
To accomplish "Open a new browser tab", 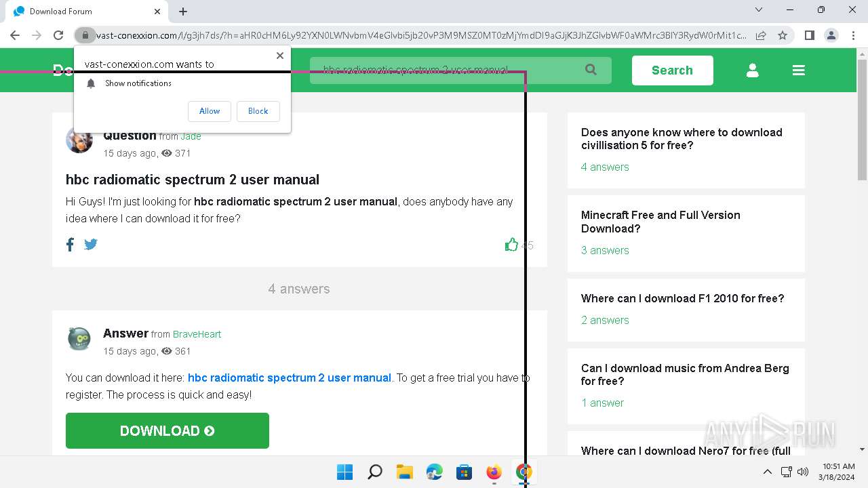I will (183, 12).
